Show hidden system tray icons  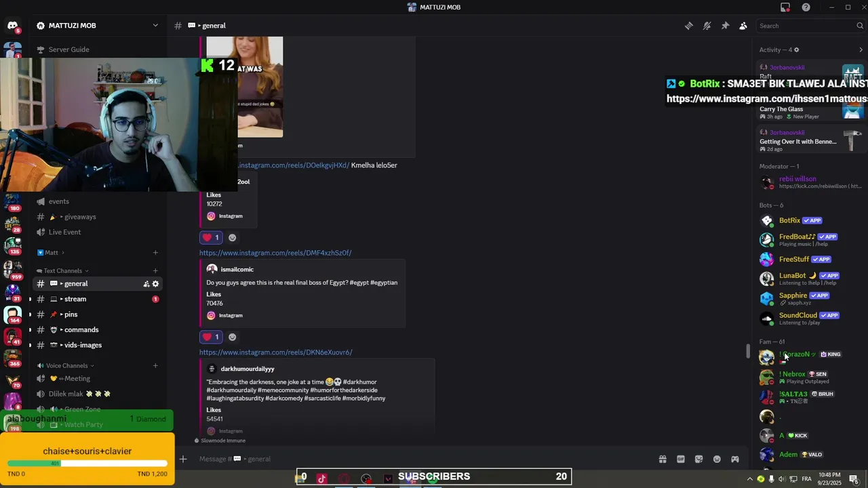pos(750,479)
